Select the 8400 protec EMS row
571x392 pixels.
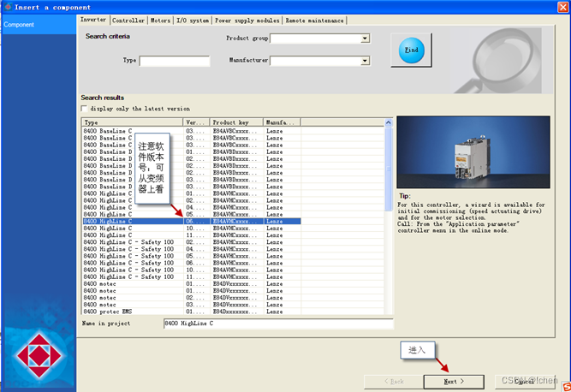click(x=192, y=312)
